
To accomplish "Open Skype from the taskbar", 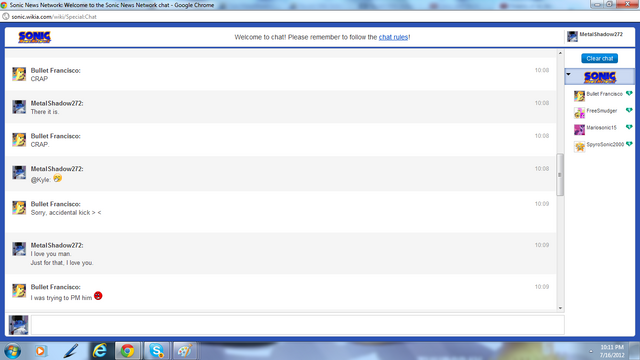I will tap(156, 351).
